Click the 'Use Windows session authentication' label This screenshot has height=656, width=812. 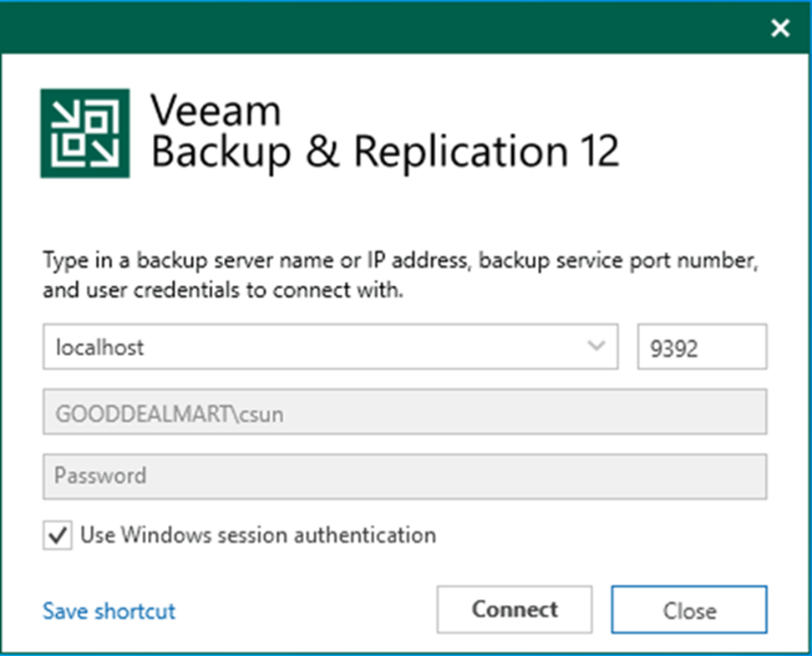tap(258, 535)
